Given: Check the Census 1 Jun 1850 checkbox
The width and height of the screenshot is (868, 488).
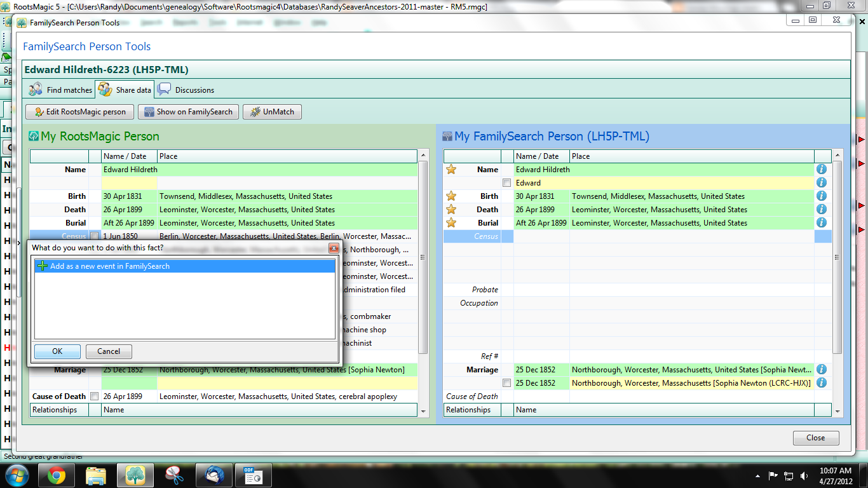Looking at the screenshot, I should pos(95,236).
